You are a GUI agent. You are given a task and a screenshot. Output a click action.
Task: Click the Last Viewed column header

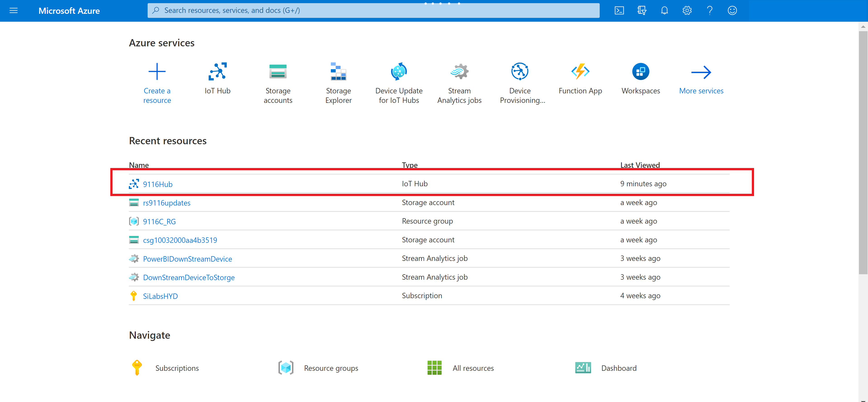click(x=640, y=165)
